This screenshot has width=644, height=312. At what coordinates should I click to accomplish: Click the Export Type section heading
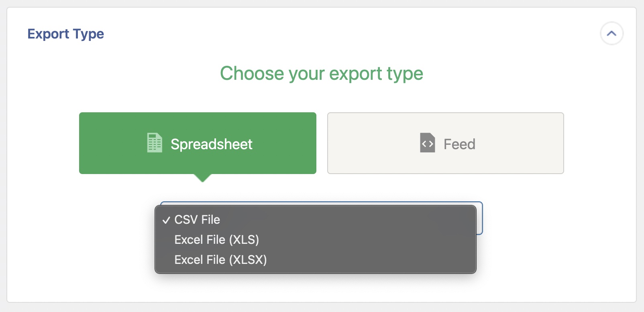coord(65,34)
